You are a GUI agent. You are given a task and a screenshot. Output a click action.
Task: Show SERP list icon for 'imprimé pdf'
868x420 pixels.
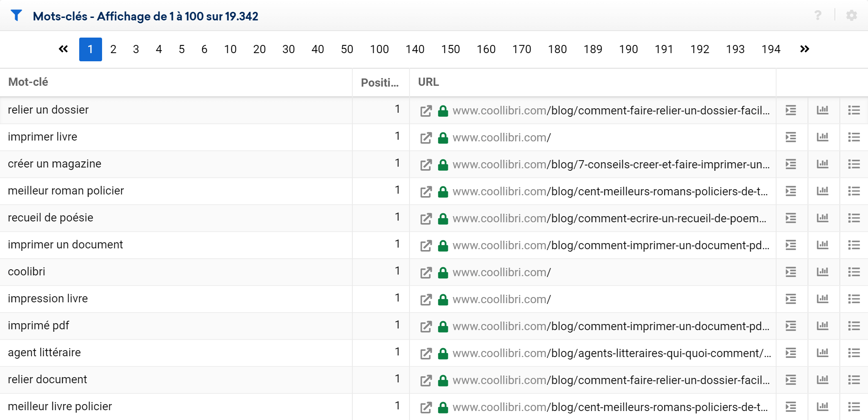tap(791, 326)
